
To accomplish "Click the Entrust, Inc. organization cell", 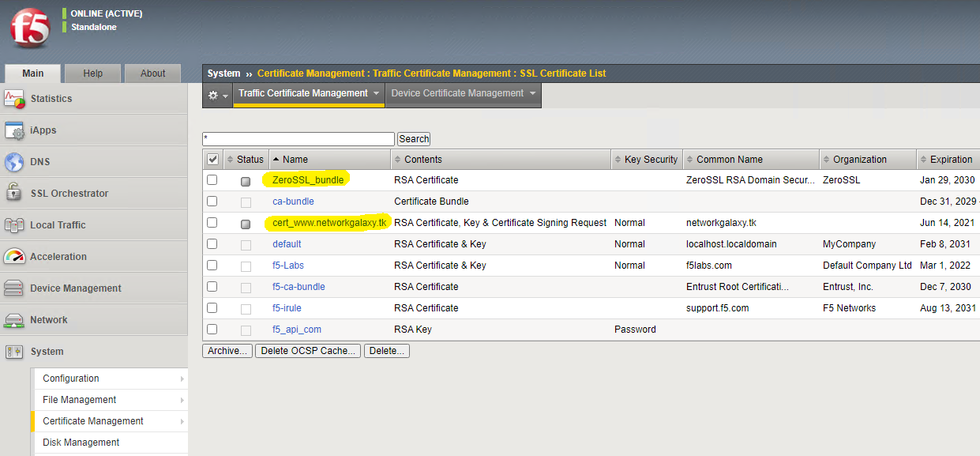I will coord(848,287).
